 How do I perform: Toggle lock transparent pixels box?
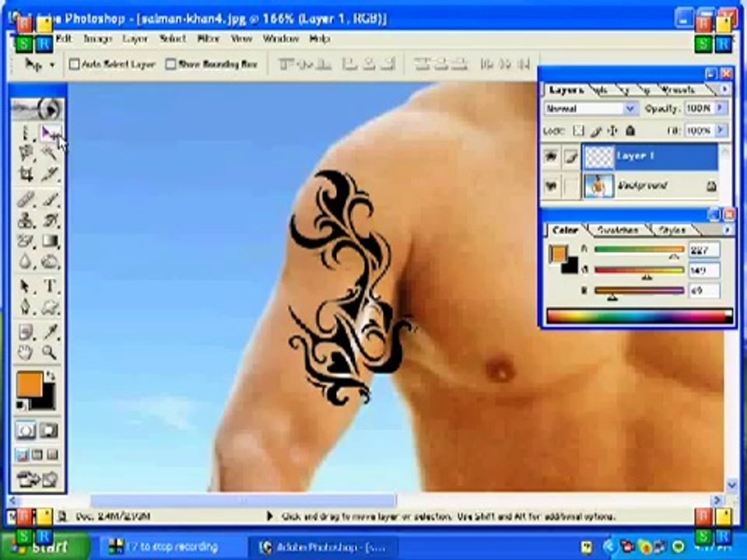tap(578, 131)
